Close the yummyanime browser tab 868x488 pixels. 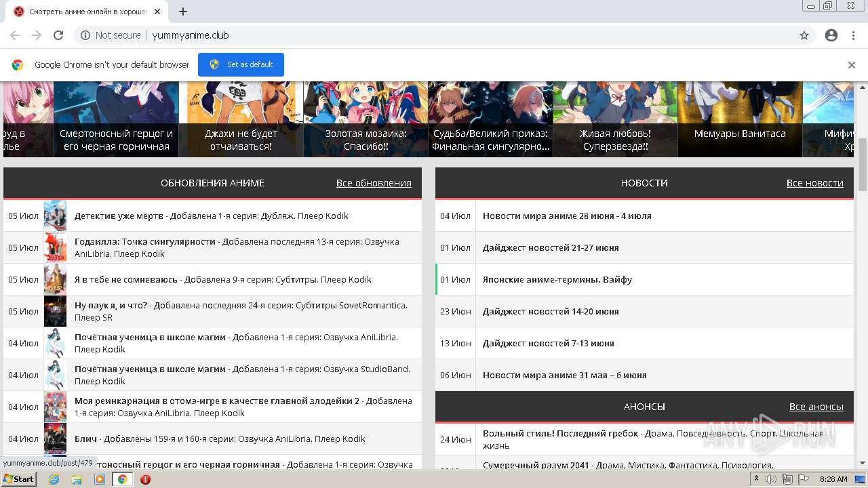(x=157, y=12)
